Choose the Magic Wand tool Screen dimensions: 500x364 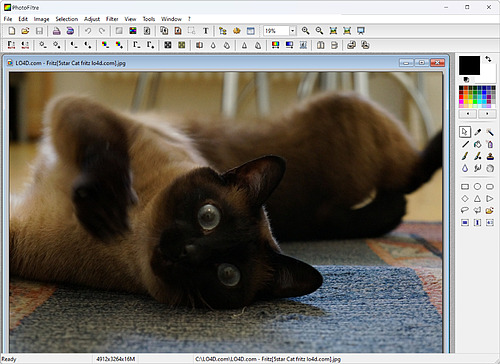490,132
